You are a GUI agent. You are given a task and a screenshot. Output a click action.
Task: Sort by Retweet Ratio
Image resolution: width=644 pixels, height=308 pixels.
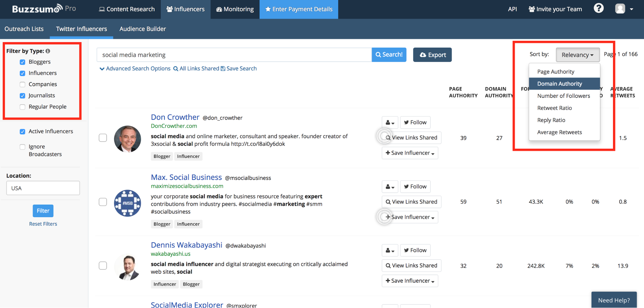click(564, 108)
